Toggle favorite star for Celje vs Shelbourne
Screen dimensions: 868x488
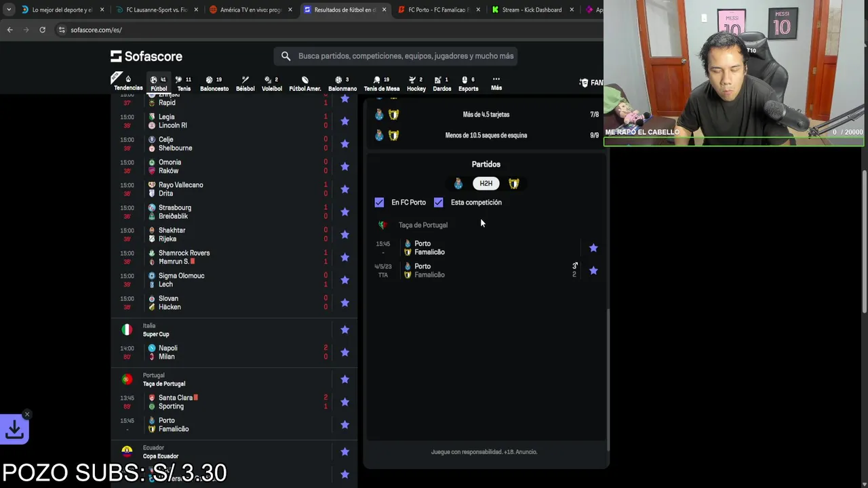tap(344, 144)
